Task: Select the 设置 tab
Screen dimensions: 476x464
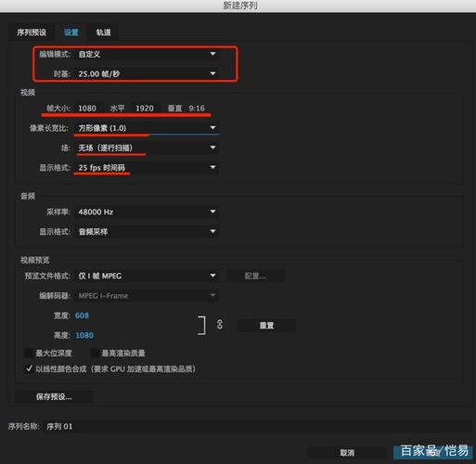Action: [x=71, y=32]
